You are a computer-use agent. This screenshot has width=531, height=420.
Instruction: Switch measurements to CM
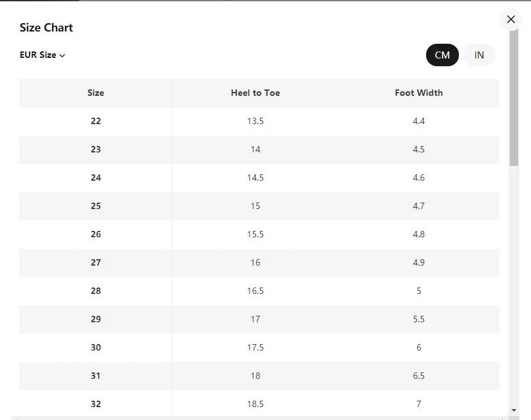click(442, 55)
